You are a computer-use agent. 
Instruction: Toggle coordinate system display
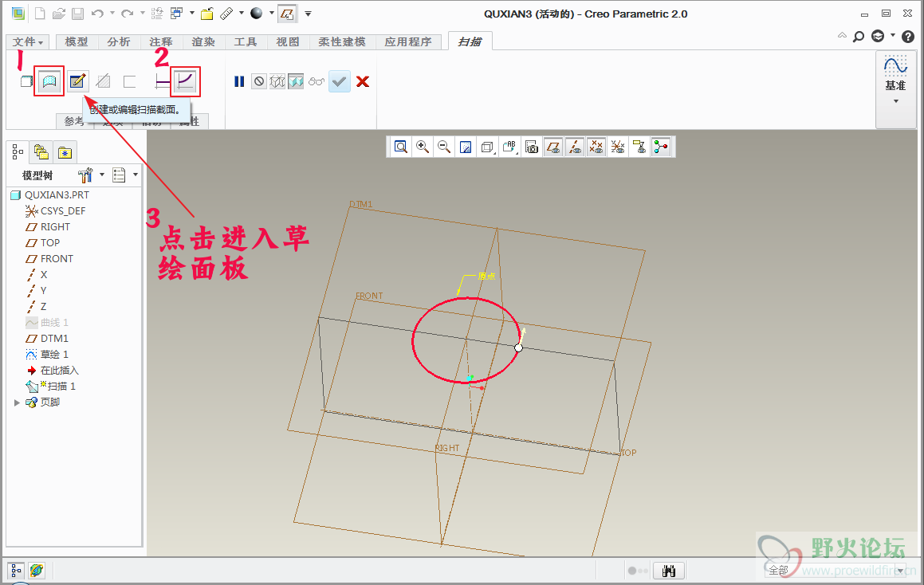[618, 147]
